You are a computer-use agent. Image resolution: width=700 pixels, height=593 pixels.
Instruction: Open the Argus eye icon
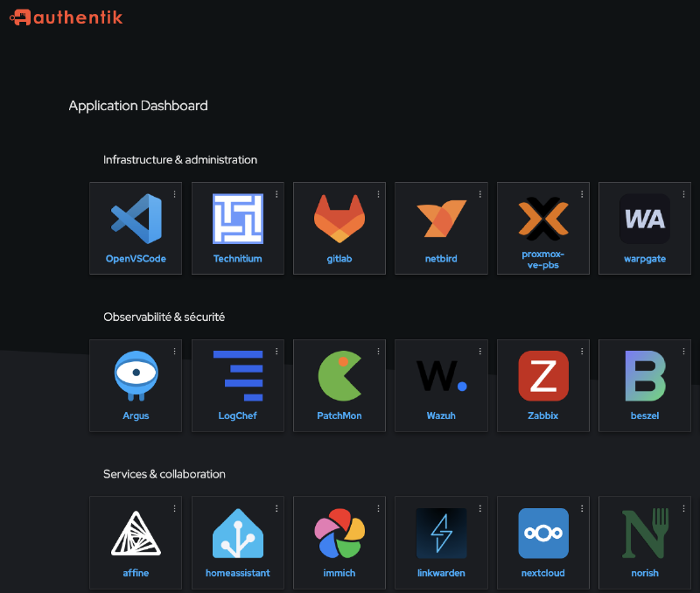point(136,376)
